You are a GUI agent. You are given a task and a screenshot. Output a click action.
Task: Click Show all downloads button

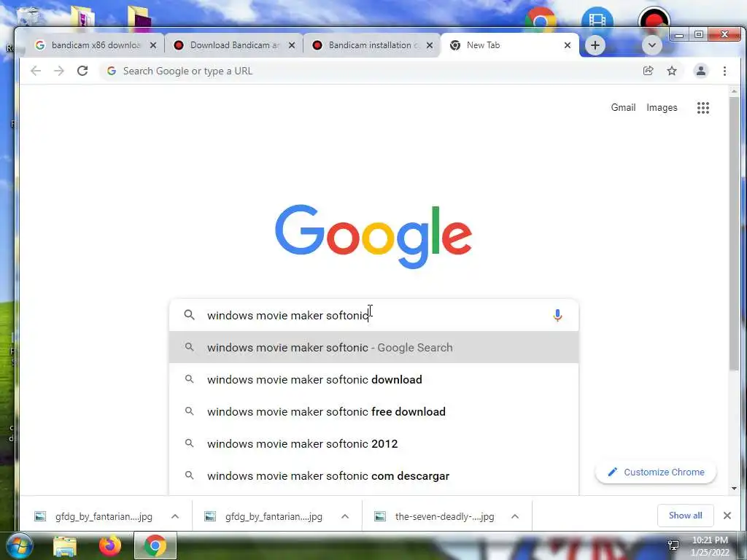[685, 516]
